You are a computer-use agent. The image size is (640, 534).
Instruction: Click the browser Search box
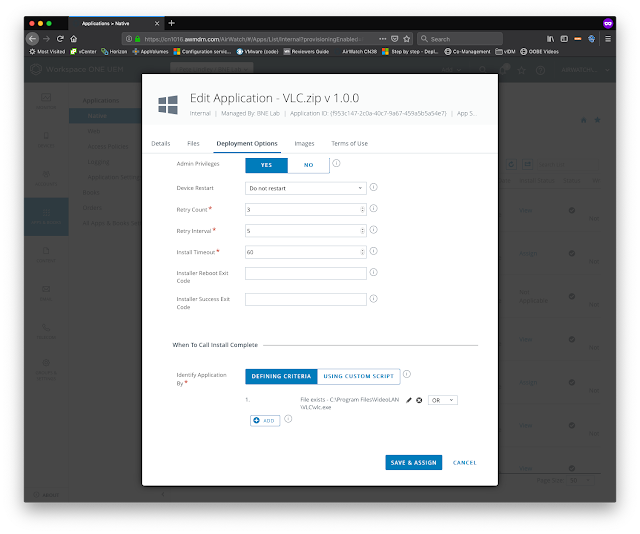point(460,39)
